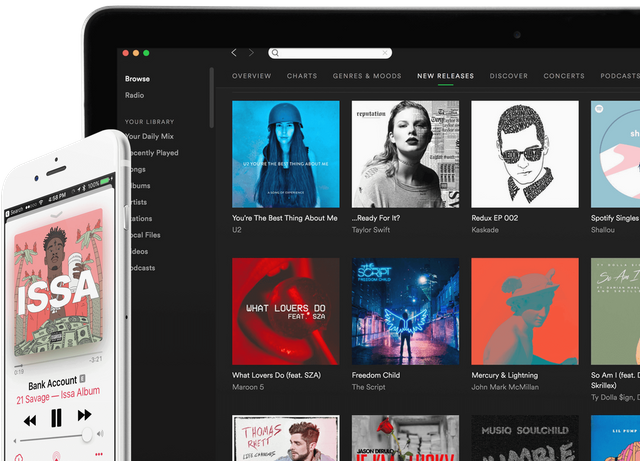Screen dimensions: 640x461
Task: Open the Kaskade artist link
Action: [485, 230]
